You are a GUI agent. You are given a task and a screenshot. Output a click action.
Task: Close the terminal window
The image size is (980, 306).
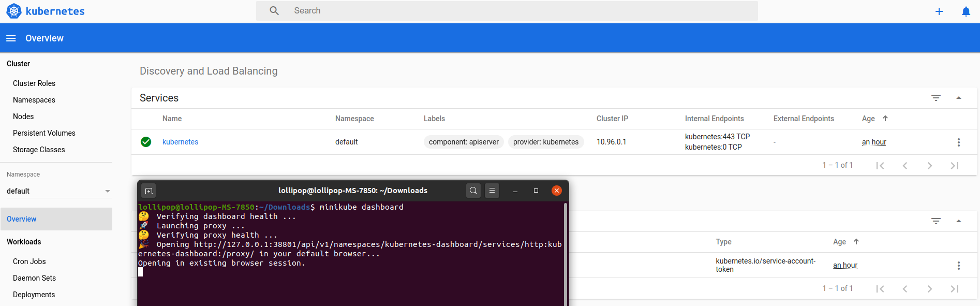(557, 191)
